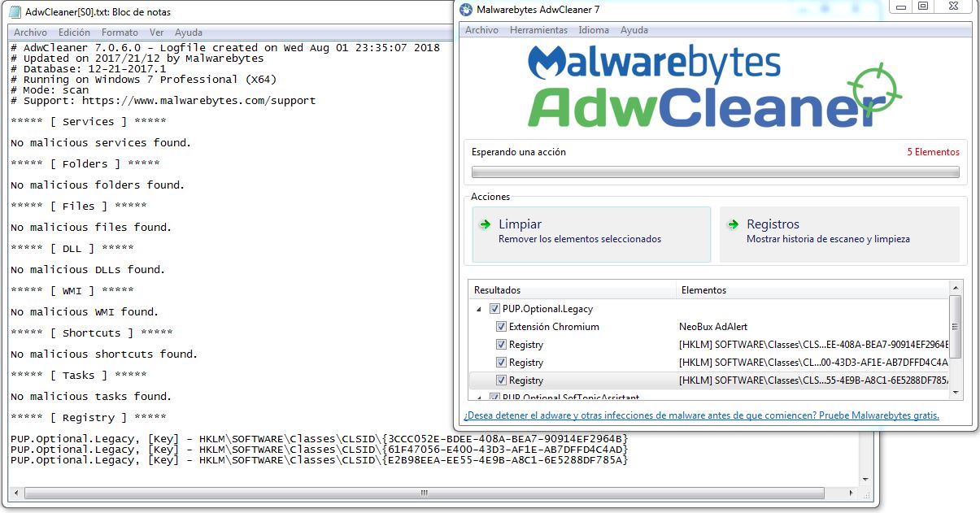Click the 'No malicious services found.' line in Notepad

(x=101, y=142)
